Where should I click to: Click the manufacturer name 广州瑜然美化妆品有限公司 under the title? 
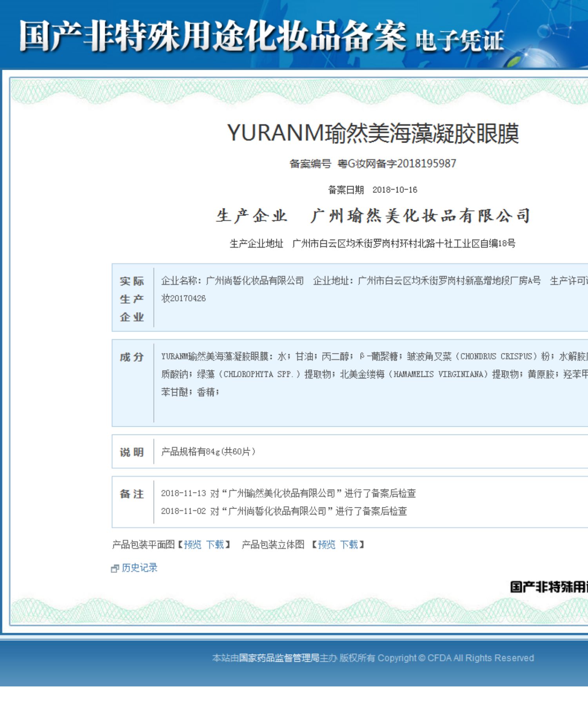tap(420, 216)
